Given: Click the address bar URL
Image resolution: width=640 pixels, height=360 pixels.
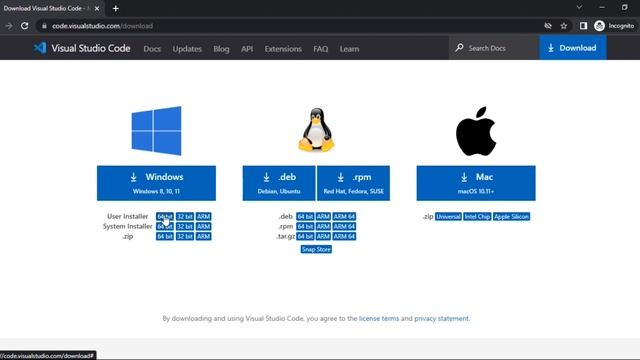Looking at the screenshot, I should [x=102, y=26].
